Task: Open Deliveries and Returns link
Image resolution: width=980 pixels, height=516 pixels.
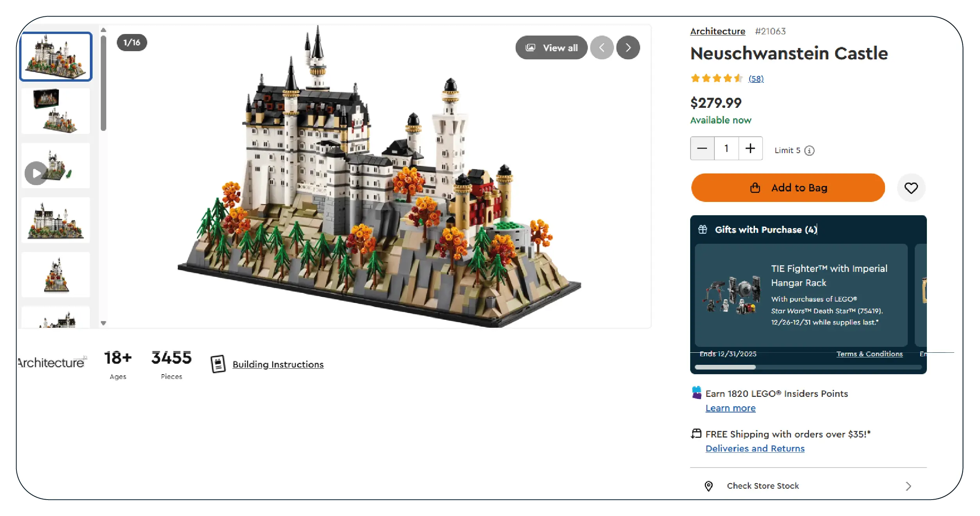Action: point(755,448)
